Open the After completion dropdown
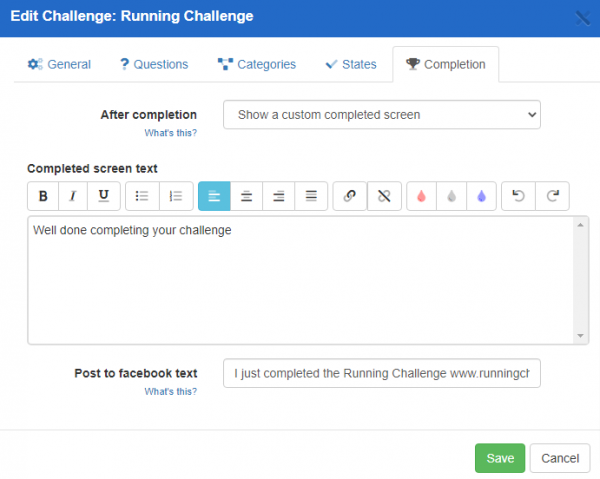Image resolution: width=600 pixels, height=479 pixels. coord(381,115)
